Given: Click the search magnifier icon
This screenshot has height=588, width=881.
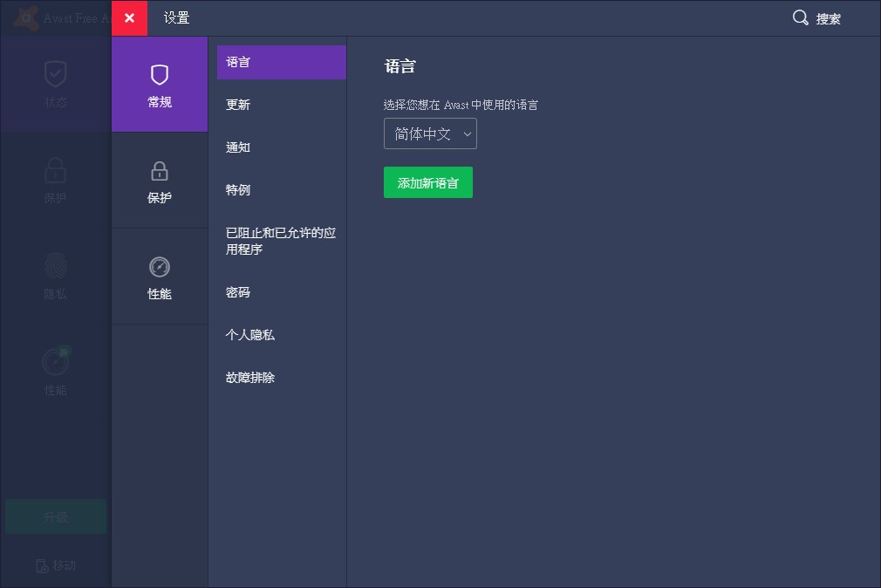Looking at the screenshot, I should (x=800, y=17).
